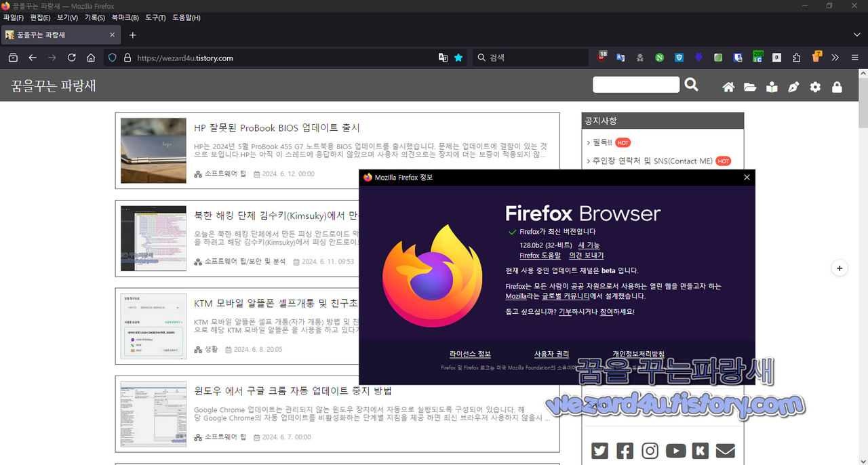This screenshot has height=465, width=868.
Task: Open the green N extension icon
Action: [x=659, y=58]
